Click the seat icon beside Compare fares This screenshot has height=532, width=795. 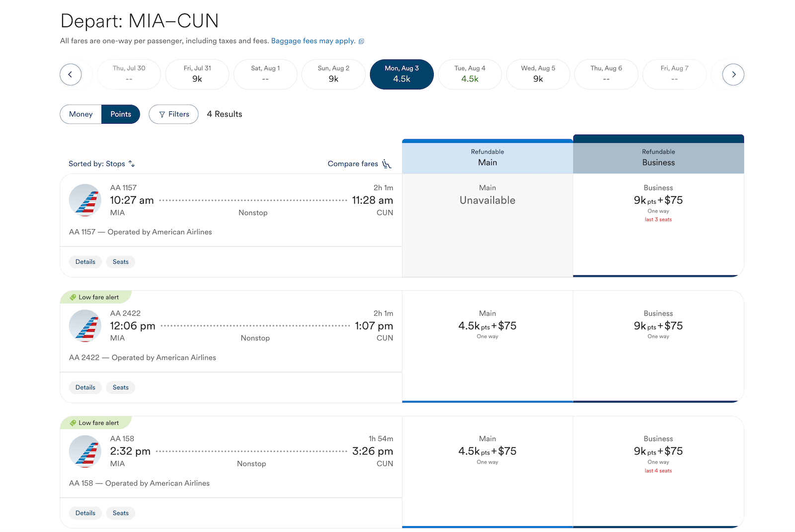387,164
